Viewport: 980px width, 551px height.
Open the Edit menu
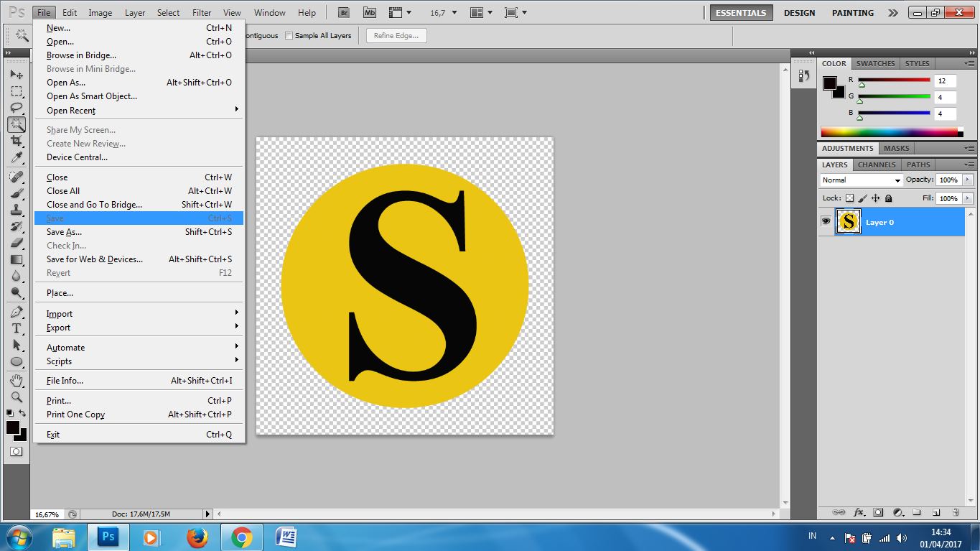coord(69,12)
